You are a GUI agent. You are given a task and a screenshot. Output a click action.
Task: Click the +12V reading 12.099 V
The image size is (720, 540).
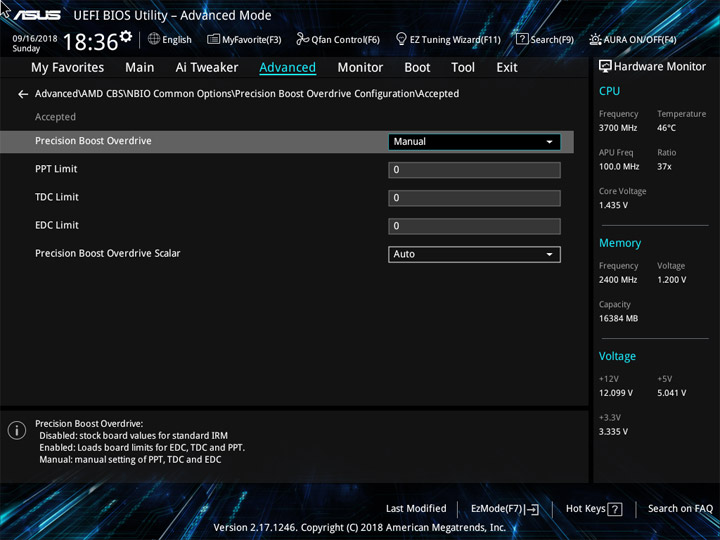click(x=615, y=393)
